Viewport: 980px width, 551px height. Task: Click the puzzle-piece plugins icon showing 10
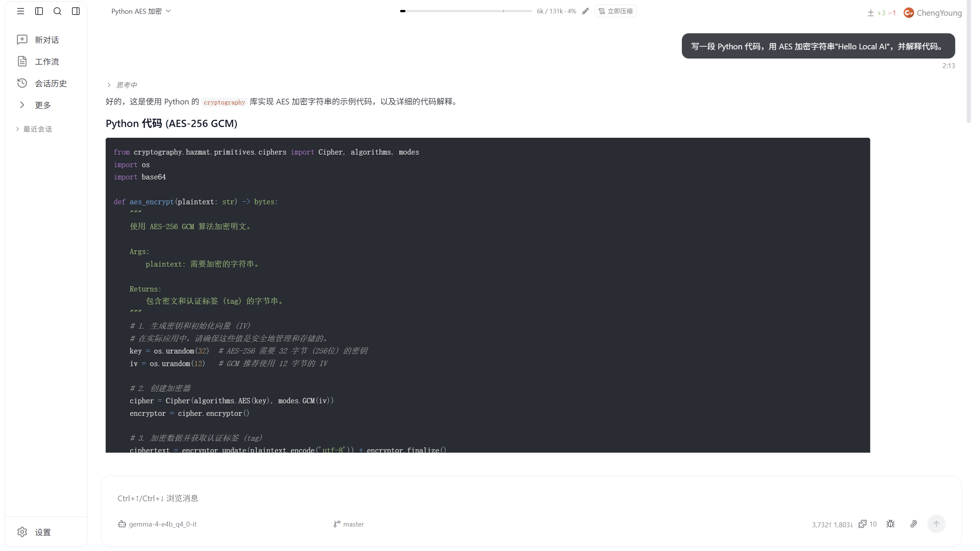[x=867, y=524]
